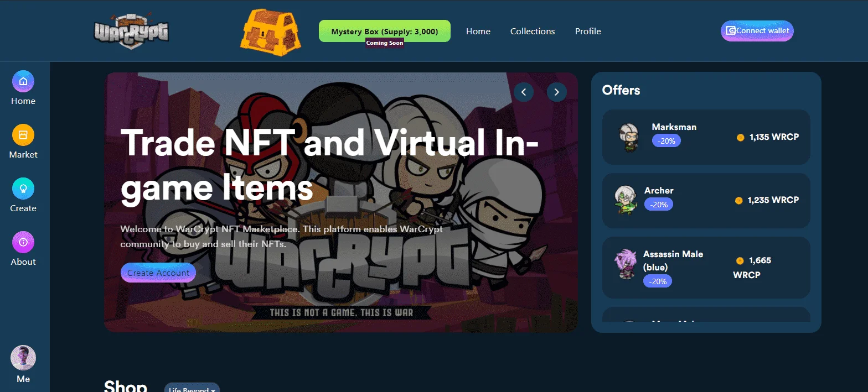Click the Archer -20% discount badge
The image size is (868, 392).
click(659, 205)
